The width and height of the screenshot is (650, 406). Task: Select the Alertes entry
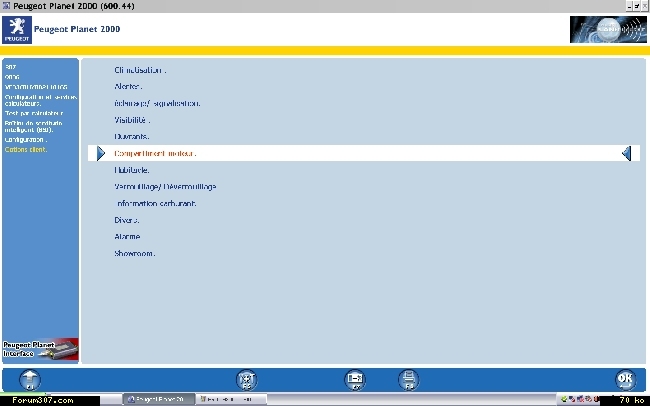point(128,87)
